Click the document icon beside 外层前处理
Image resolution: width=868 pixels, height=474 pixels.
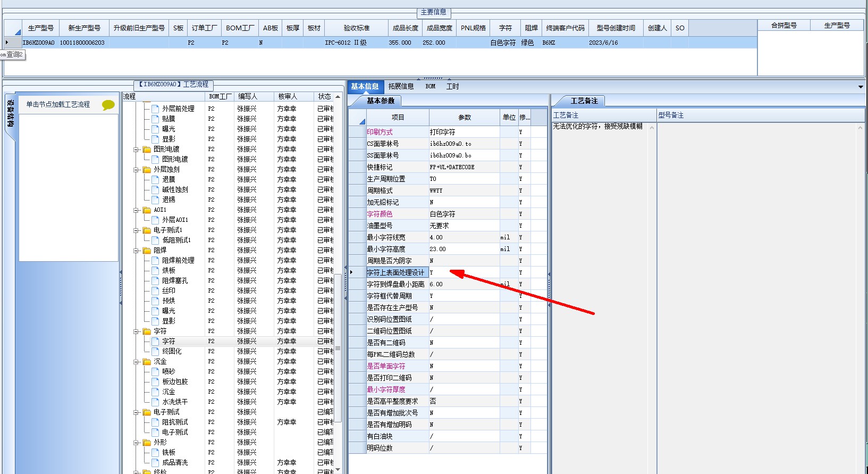click(x=156, y=109)
